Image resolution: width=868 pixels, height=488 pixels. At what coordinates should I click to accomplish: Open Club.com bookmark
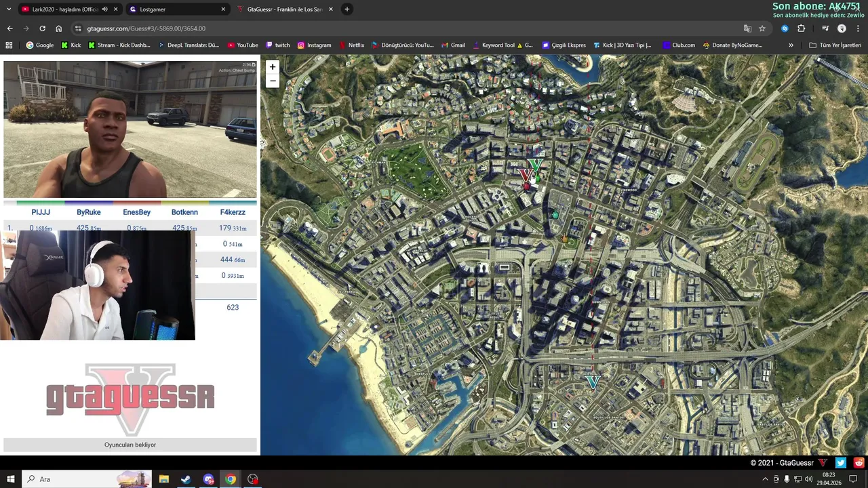click(679, 45)
